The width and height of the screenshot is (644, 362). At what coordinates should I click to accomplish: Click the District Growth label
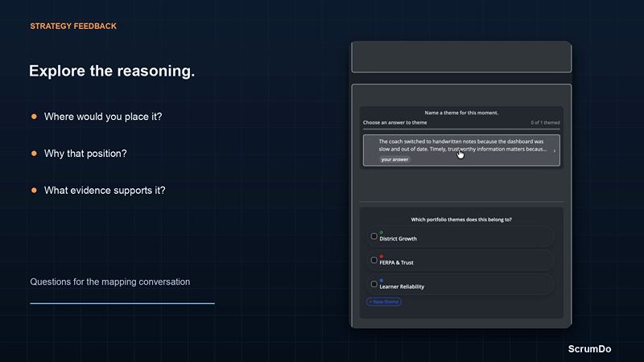[x=398, y=239]
